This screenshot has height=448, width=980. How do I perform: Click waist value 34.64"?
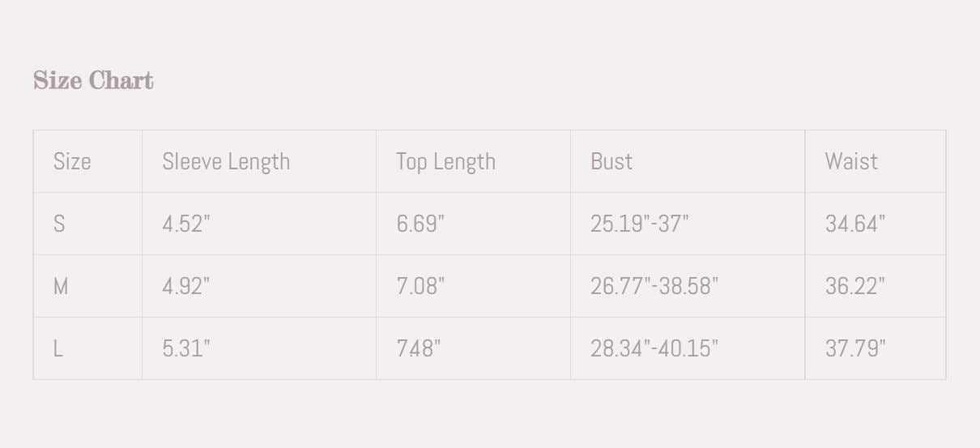855,224
